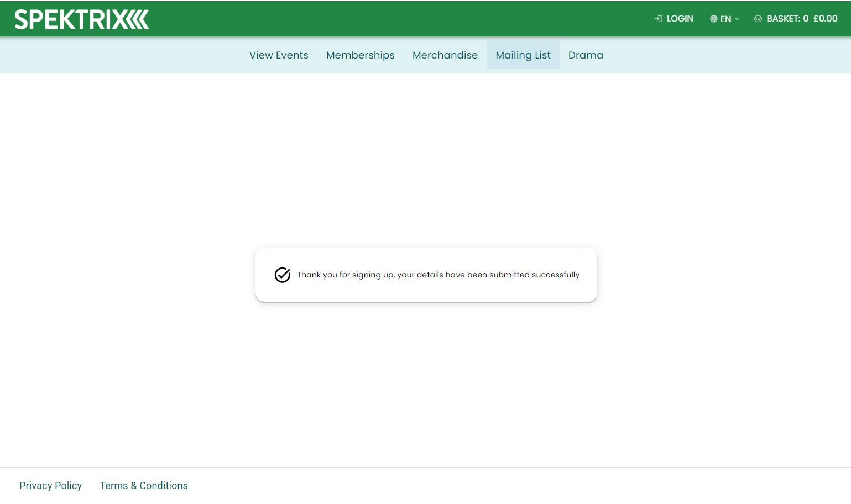Image resolution: width=851 pixels, height=504 pixels.
Task: Click the Spektrix logo
Action: 82,19
